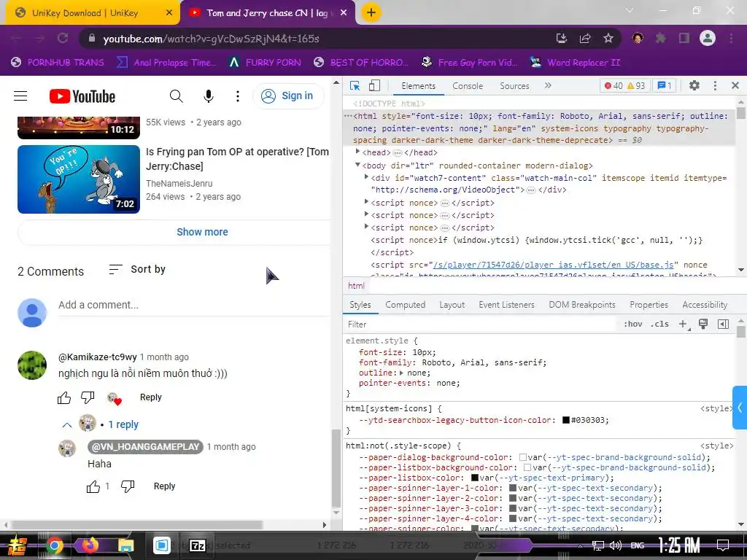The image size is (747, 560).
Task: Expand the second script nonce node
Action: point(366,214)
